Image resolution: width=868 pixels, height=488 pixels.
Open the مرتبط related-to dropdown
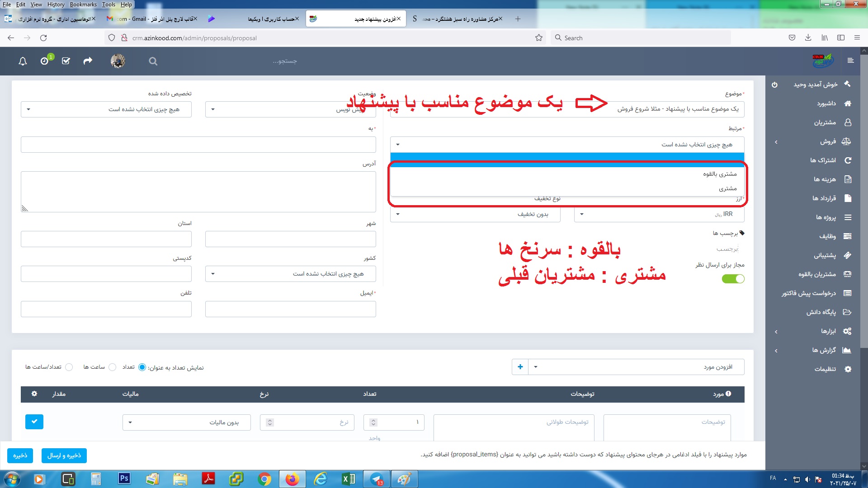click(567, 145)
